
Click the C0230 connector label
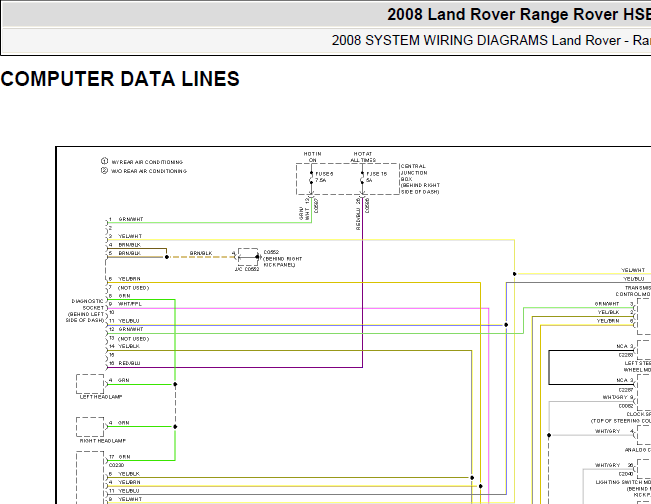click(116, 465)
